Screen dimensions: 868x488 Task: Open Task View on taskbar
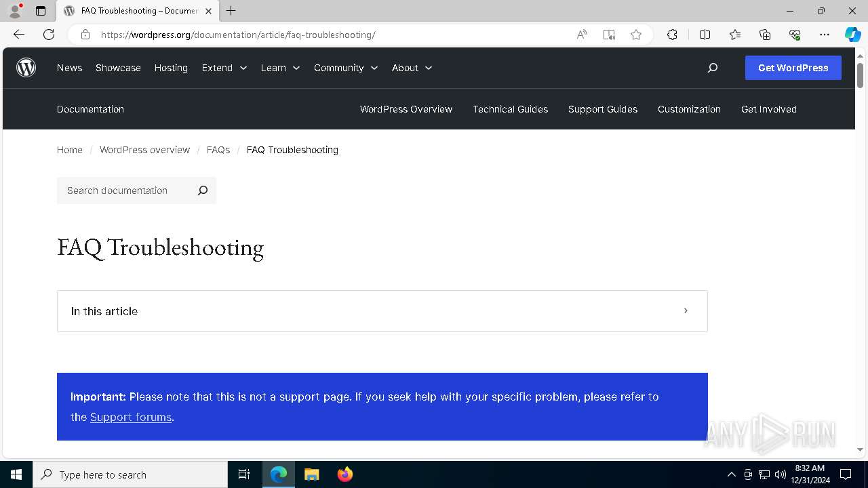(x=244, y=474)
